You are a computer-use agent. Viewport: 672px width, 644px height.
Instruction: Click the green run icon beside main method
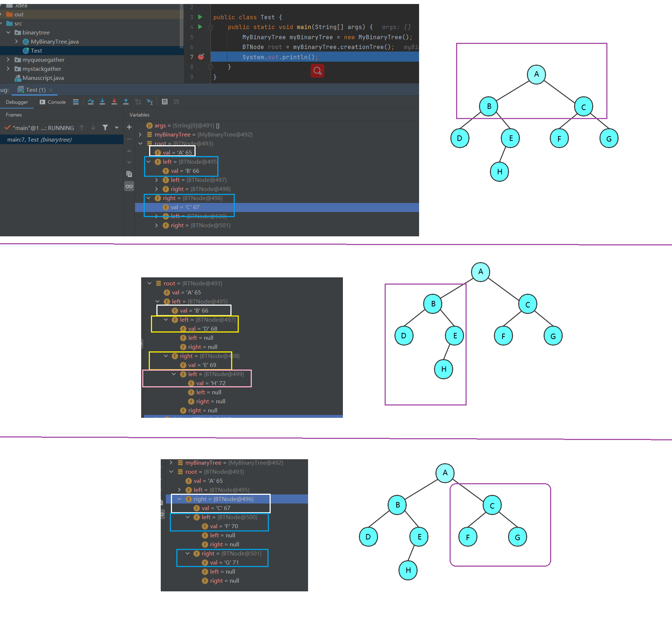[x=200, y=27]
